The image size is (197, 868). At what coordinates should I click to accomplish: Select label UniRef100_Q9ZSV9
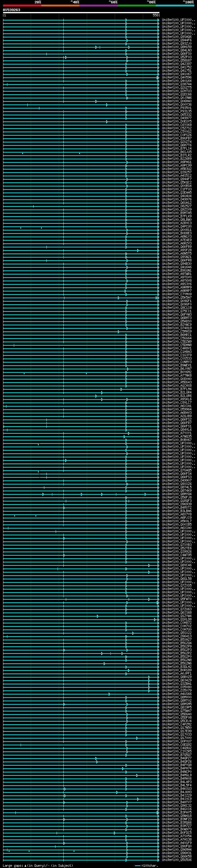(x=176, y=210)
